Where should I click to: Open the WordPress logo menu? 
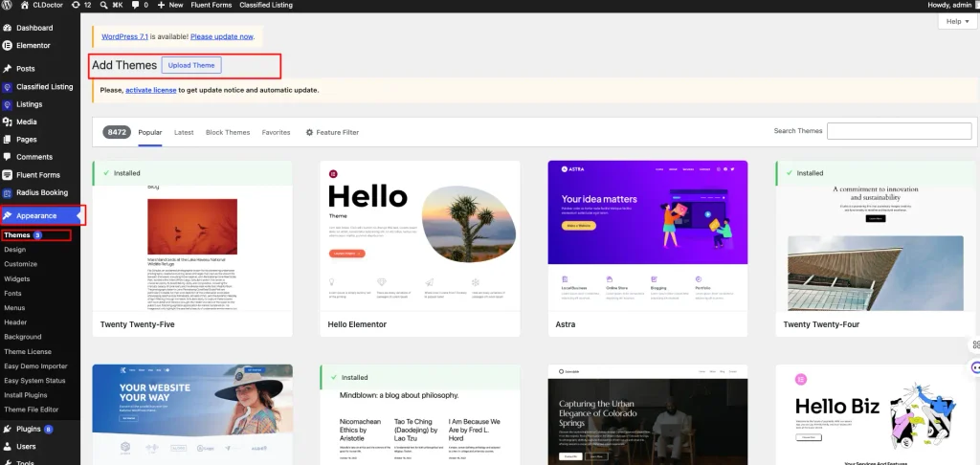tap(7, 5)
